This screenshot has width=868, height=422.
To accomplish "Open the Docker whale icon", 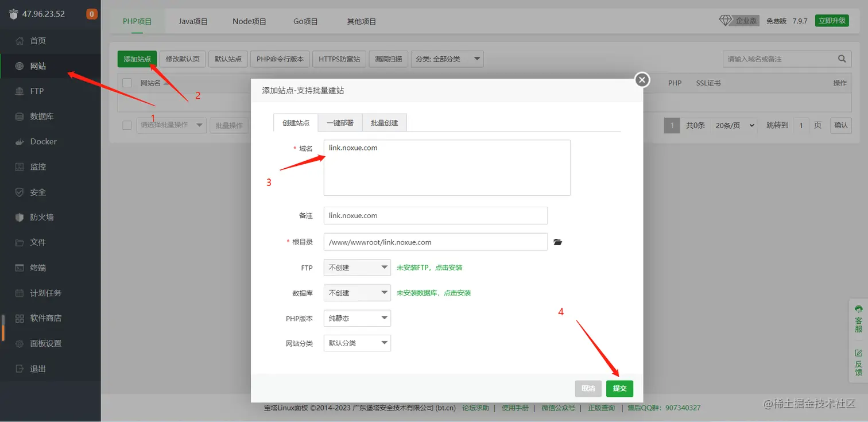I will pyautogui.click(x=20, y=142).
